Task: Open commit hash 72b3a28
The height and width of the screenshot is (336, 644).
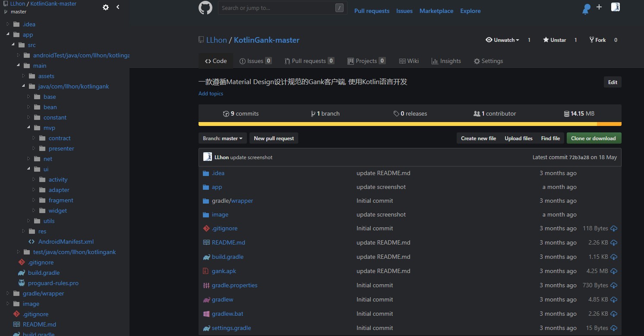Action: coord(579,157)
